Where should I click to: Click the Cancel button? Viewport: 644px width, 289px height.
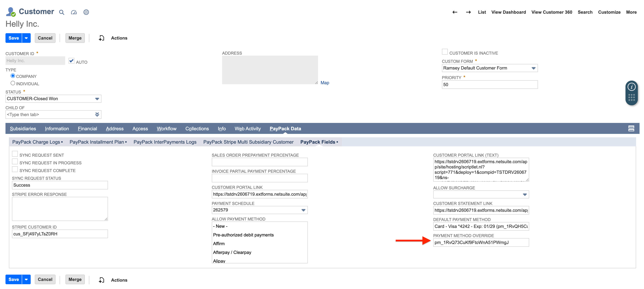tap(45, 38)
